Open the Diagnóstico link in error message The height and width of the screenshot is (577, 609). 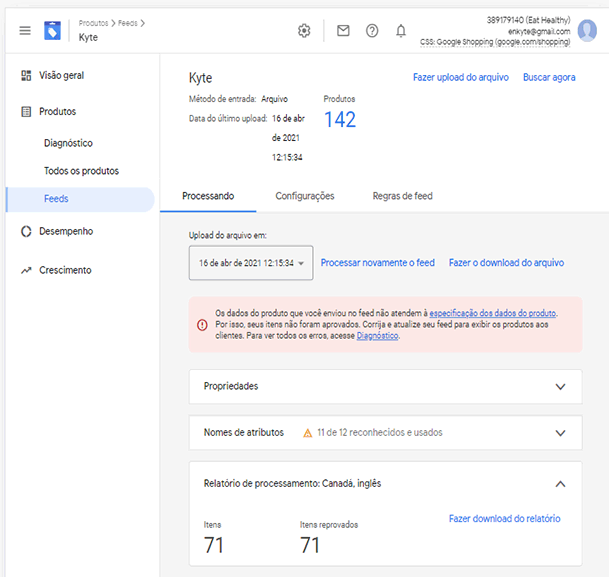coord(377,336)
